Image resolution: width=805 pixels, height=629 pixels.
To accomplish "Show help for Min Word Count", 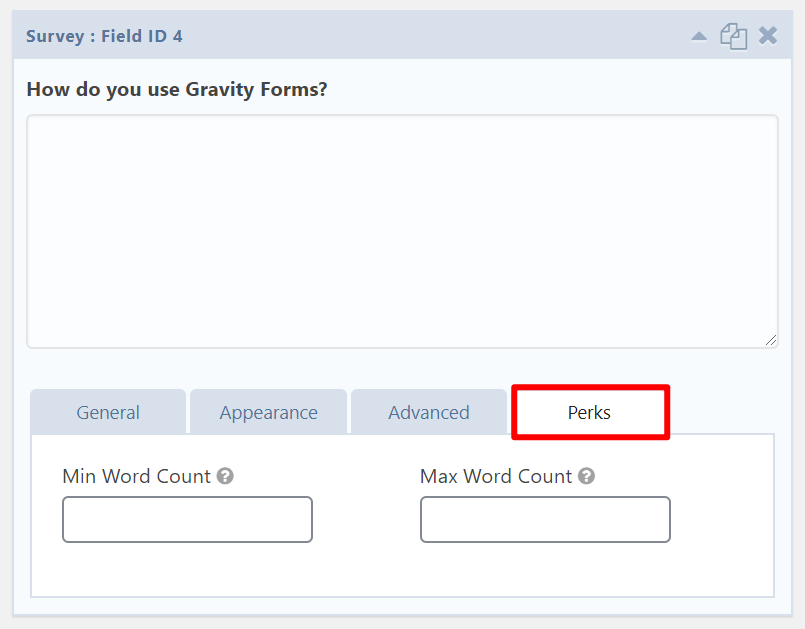I will 225,476.
